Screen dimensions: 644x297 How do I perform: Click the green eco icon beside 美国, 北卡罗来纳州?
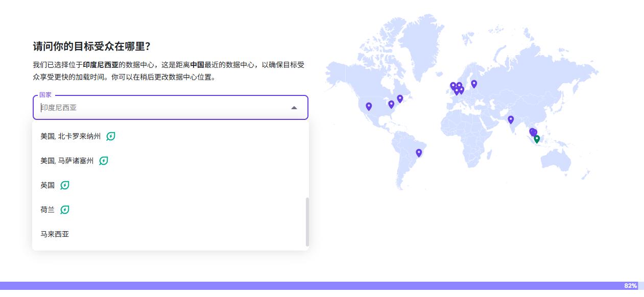[x=111, y=136]
